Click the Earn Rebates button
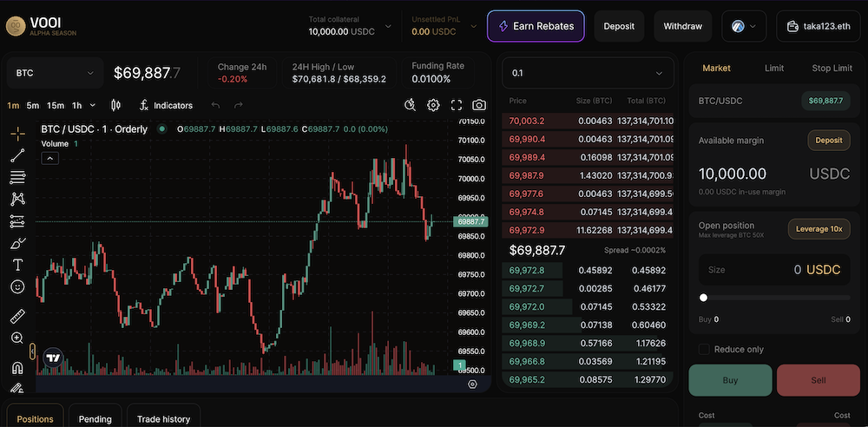This screenshot has height=427, width=868. point(536,26)
